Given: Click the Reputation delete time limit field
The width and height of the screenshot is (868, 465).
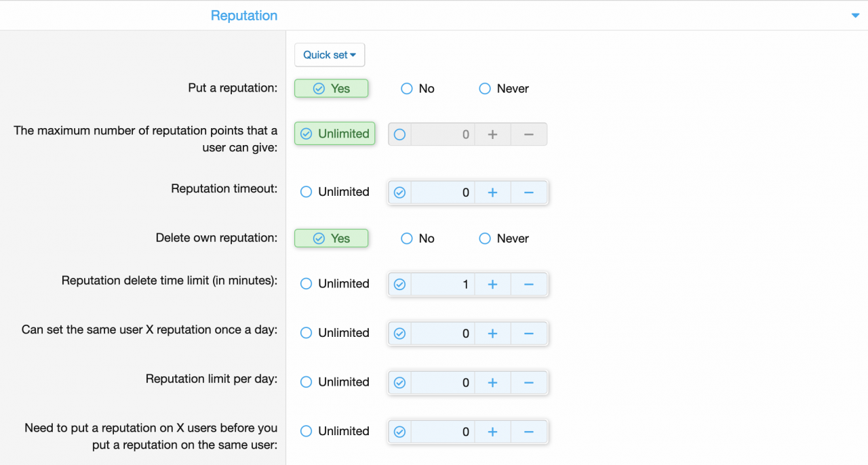Looking at the screenshot, I should click(442, 284).
